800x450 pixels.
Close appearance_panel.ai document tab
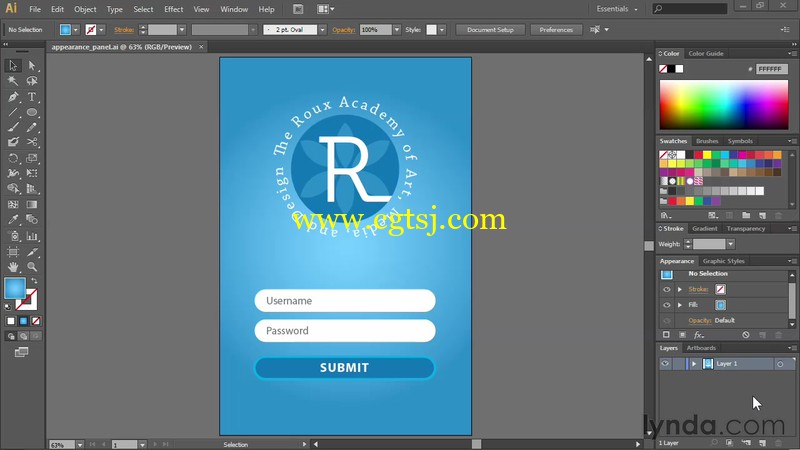(201, 47)
